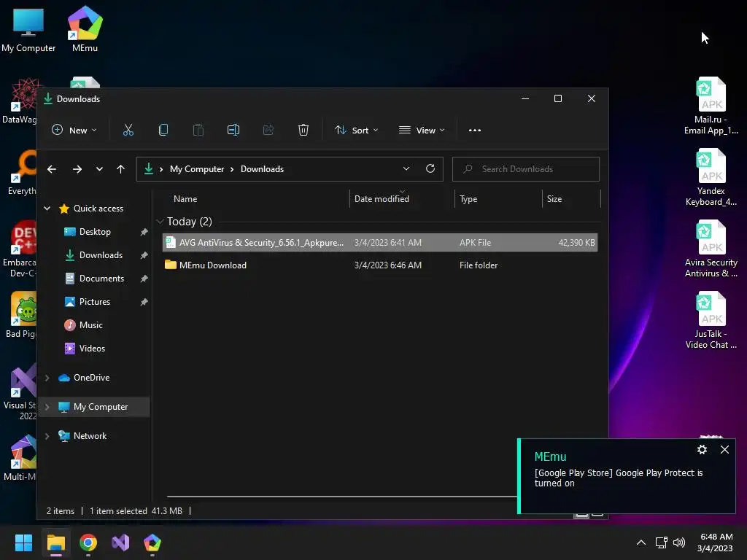Open the Windows Start menu
747x560 pixels.
(x=23, y=542)
